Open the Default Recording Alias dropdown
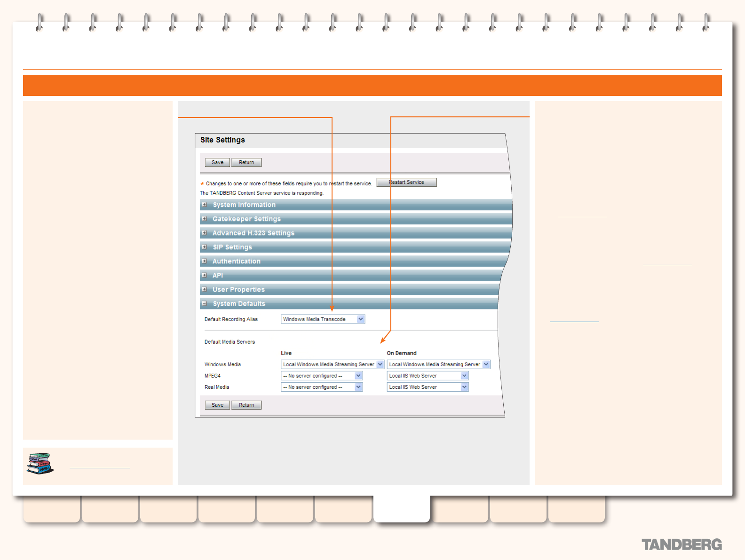Viewport: 745px width, 560px height. [323, 319]
